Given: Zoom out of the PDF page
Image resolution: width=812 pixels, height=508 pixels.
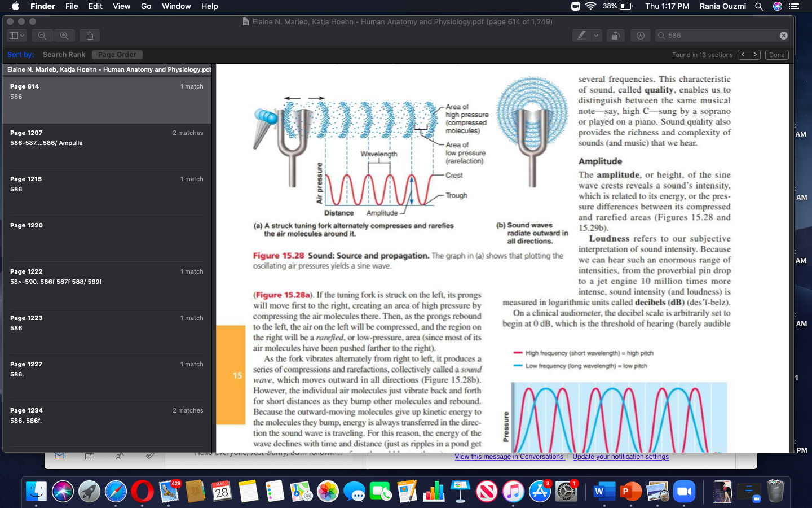Looking at the screenshot, I should coord(42,36).
